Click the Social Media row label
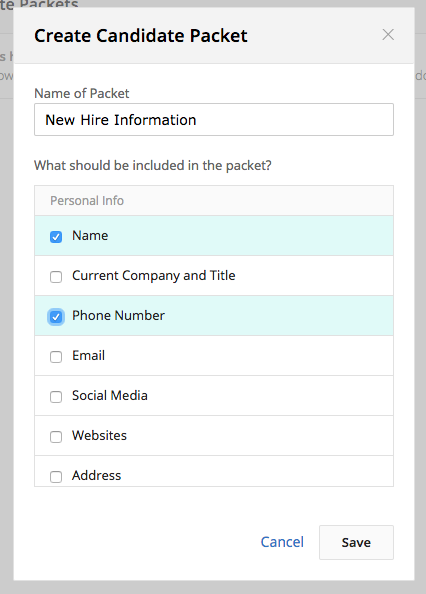Viewport: 426px width, 594px height. click(x=110, y=395)
